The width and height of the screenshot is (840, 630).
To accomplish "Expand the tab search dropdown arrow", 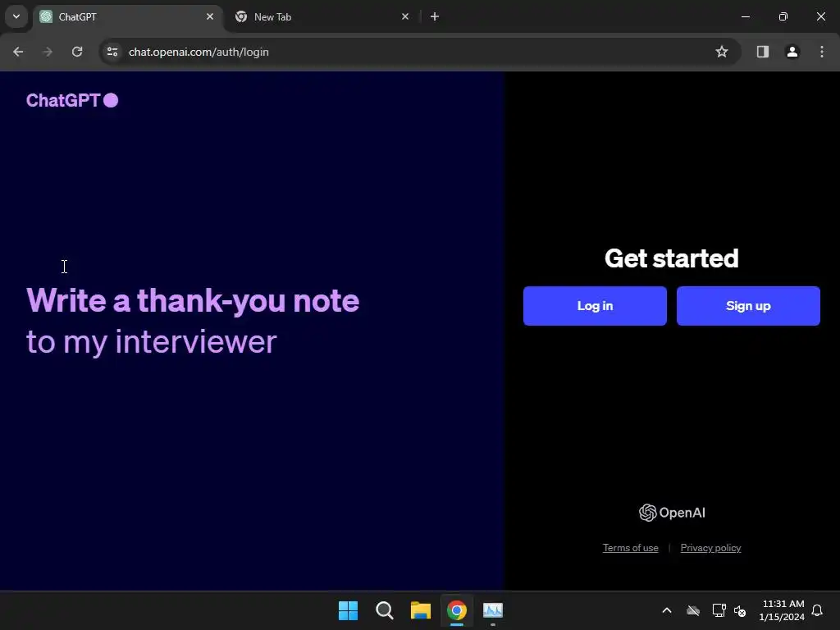I will (x=16, y=16).
